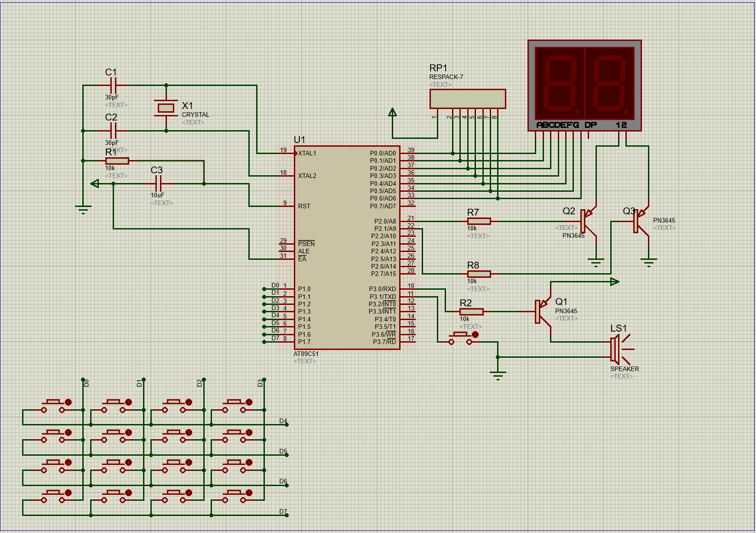Click ground symbol below the speaker wire
Screen dimensions: 756x533
click(x=498, y=376)
